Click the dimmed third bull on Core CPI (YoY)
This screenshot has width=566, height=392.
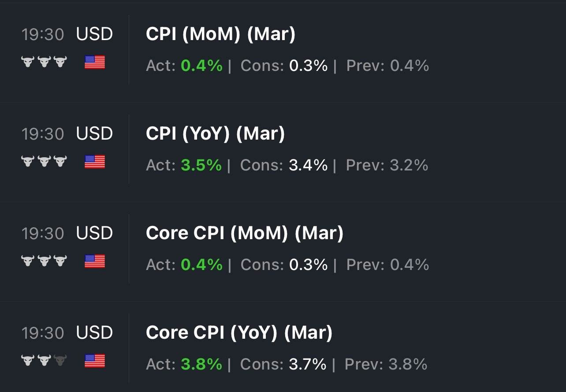(60, 361)
